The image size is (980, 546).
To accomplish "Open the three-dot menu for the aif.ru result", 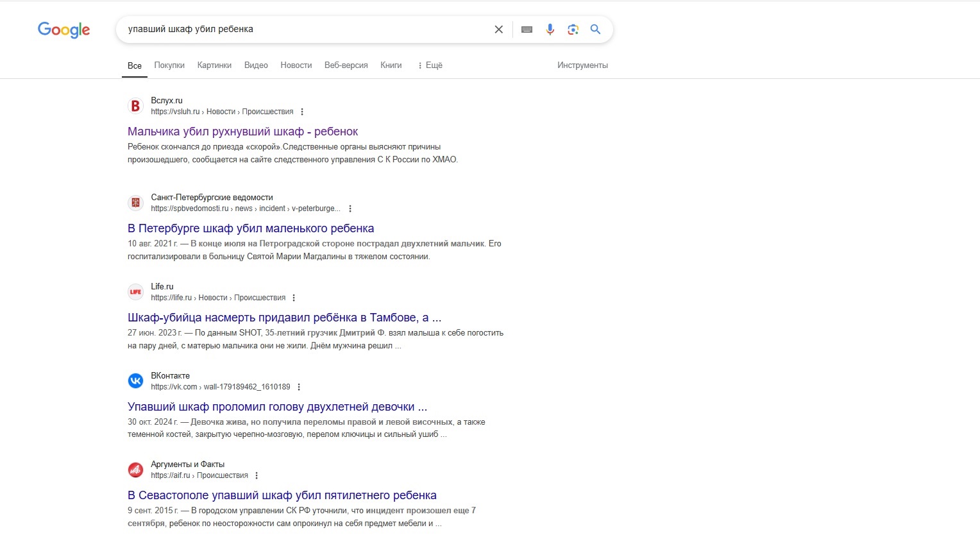I will pyautogui.click(x=257, y=475).
